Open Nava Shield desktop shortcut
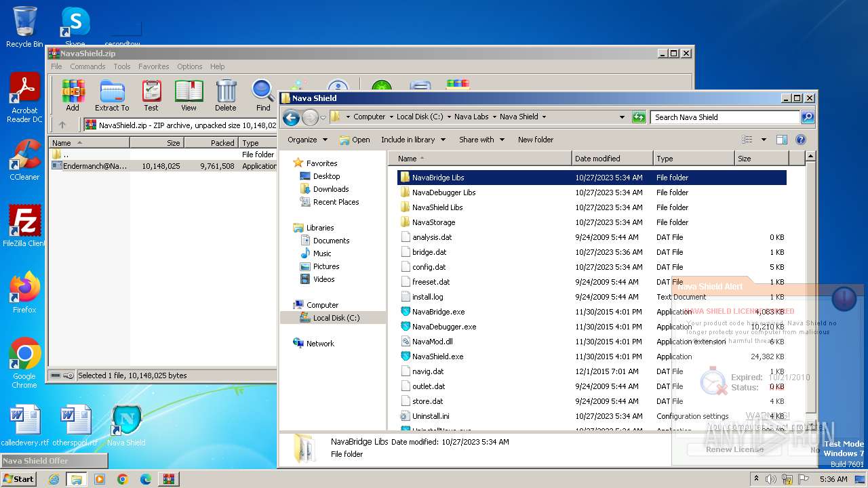Viewport: 868px width, 488px height. tap(126, 426)
